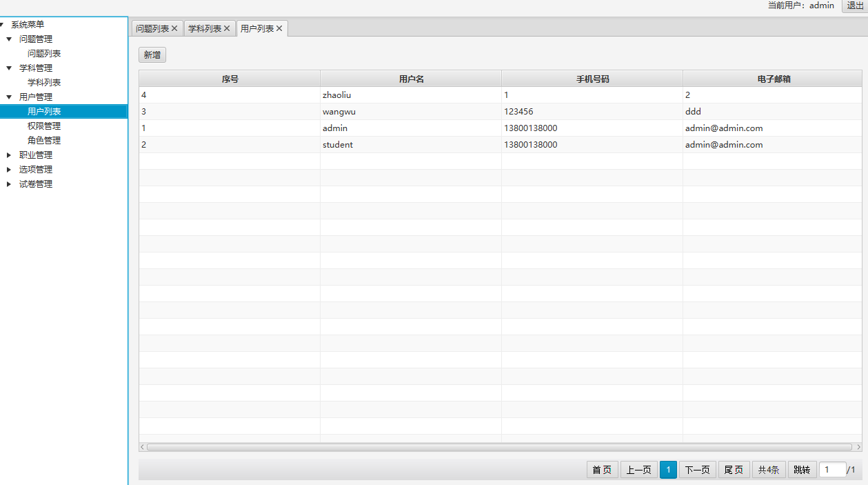Close the 学科列表 tab
The image size is (868, 485).
[x=227, y=29]
